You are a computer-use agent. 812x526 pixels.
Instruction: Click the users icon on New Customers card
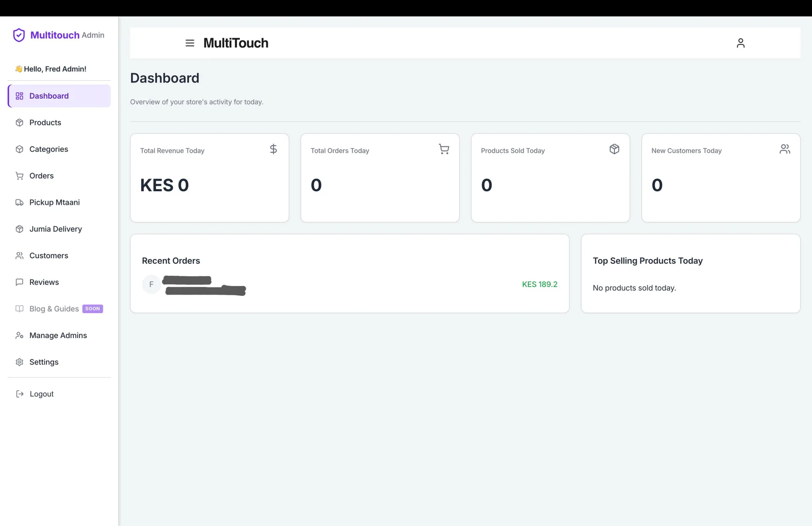click(x=785, y=149)
